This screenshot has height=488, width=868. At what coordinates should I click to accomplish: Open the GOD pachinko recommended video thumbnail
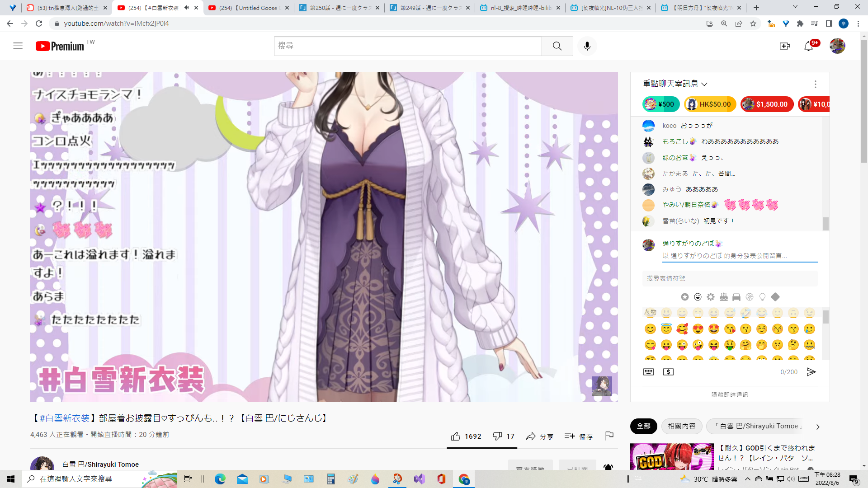(672, 457)
